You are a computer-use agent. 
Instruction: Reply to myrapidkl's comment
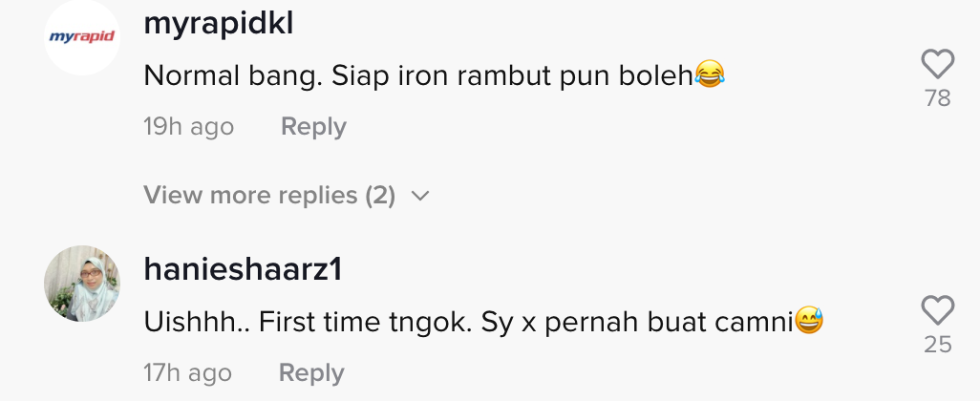click(x=313, y=127)
